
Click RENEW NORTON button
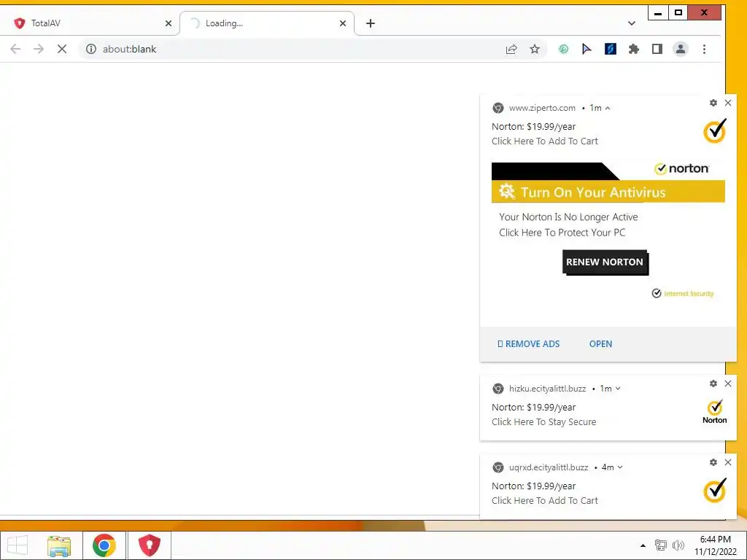pos(605,262)
